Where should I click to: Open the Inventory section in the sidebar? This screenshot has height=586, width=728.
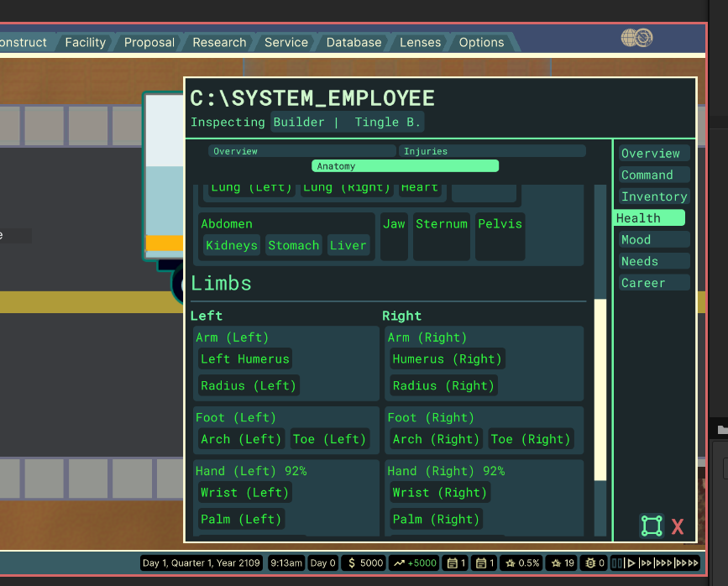[x=654, y=196]
